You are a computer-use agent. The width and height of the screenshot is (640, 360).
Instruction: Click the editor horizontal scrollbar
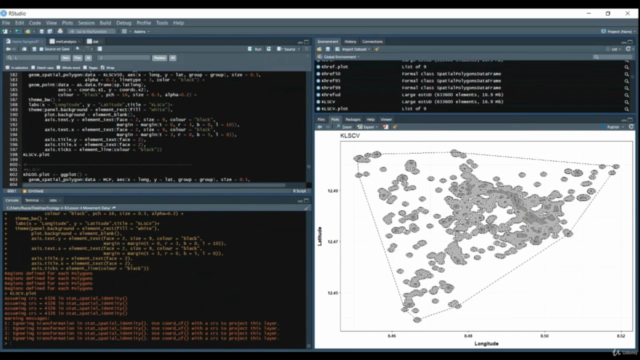coord(153,185)
